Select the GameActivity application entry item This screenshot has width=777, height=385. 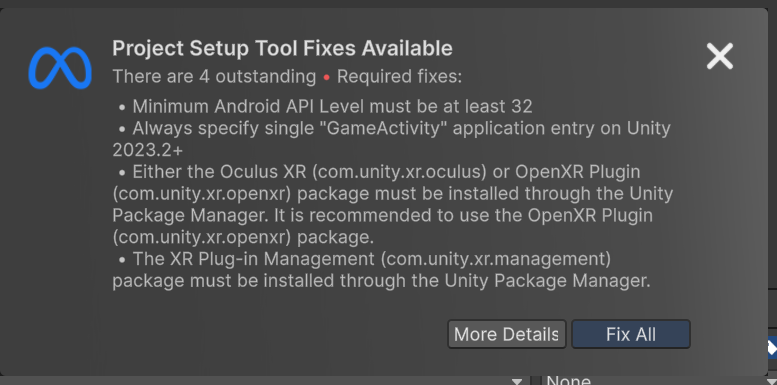(x=391, y=139)
